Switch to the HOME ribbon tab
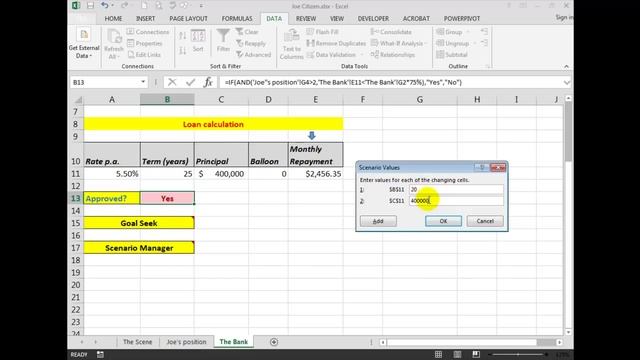 point(113,19)
